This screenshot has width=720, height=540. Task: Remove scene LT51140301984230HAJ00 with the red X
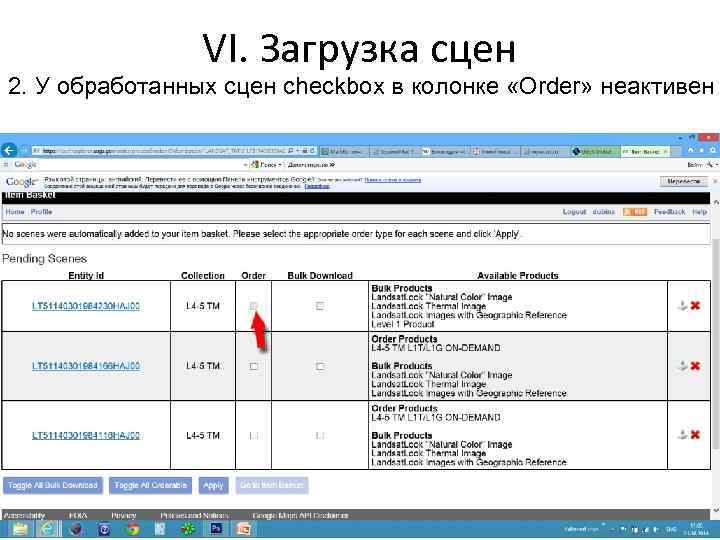(695, 306)
